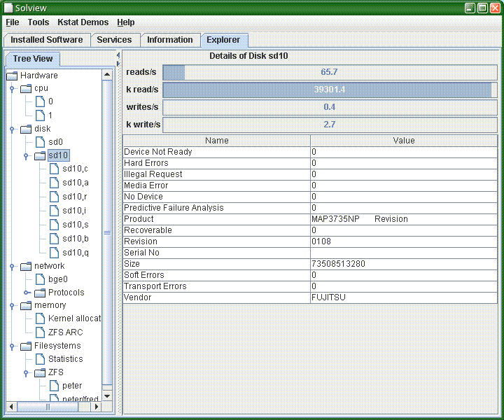Click the Name column header

217,141
